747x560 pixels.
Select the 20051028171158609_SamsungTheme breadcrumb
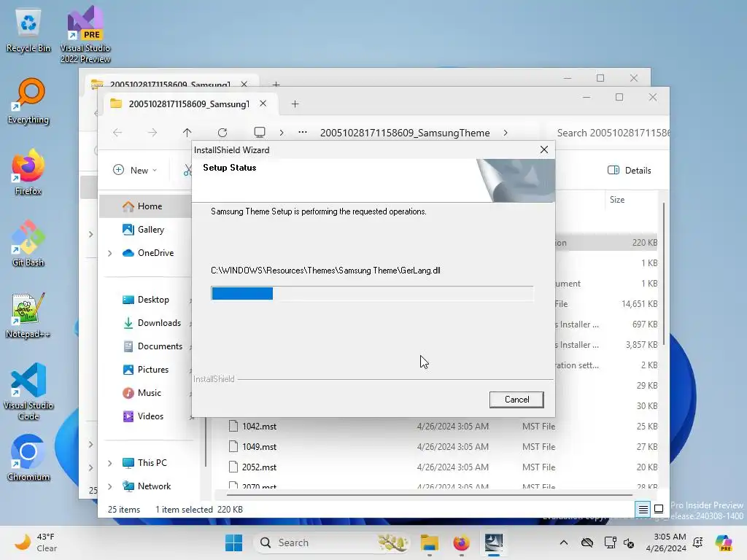[405, 133]
